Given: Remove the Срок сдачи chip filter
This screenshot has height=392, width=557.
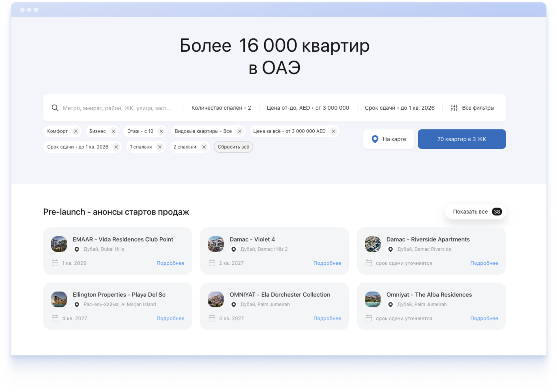Looking at the screenshot, I should 116,147.
